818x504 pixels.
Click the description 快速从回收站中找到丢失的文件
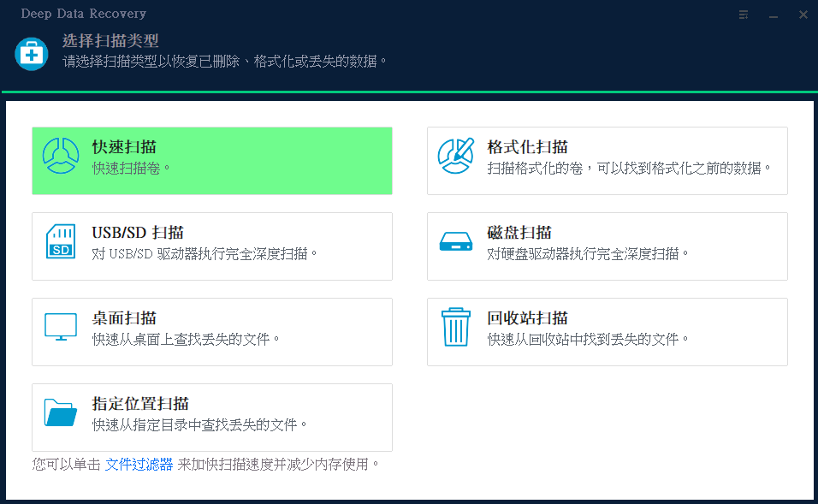point(588,340)
